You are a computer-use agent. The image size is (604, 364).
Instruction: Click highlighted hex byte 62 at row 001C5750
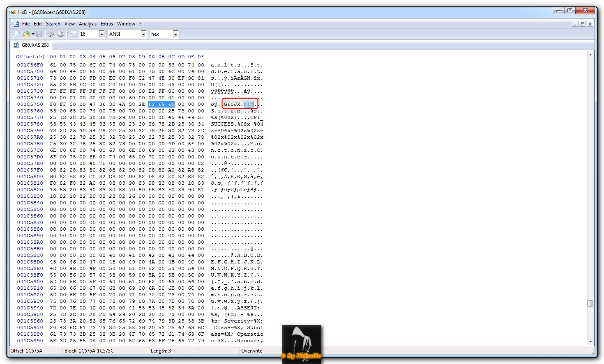pyautogui.click(x=152, y=104)
